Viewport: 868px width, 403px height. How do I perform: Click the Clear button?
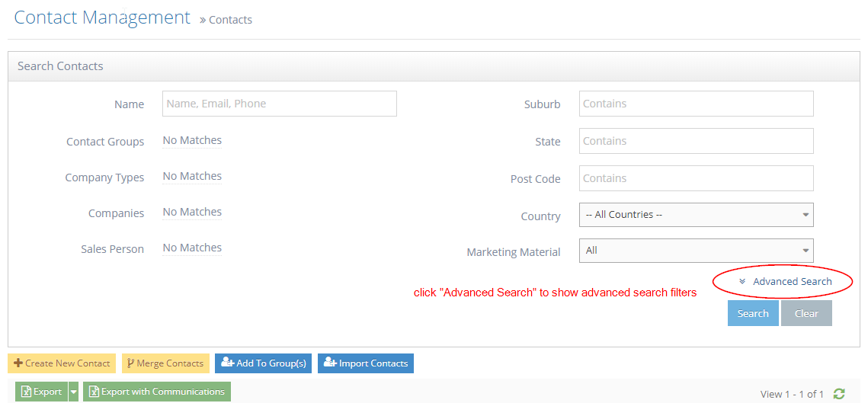tap(806, 313)
